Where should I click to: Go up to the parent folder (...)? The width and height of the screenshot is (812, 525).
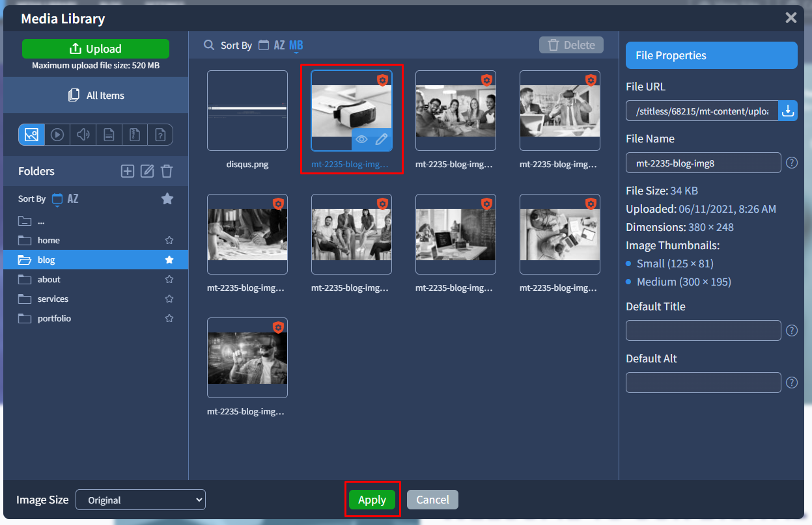point(96,221)
